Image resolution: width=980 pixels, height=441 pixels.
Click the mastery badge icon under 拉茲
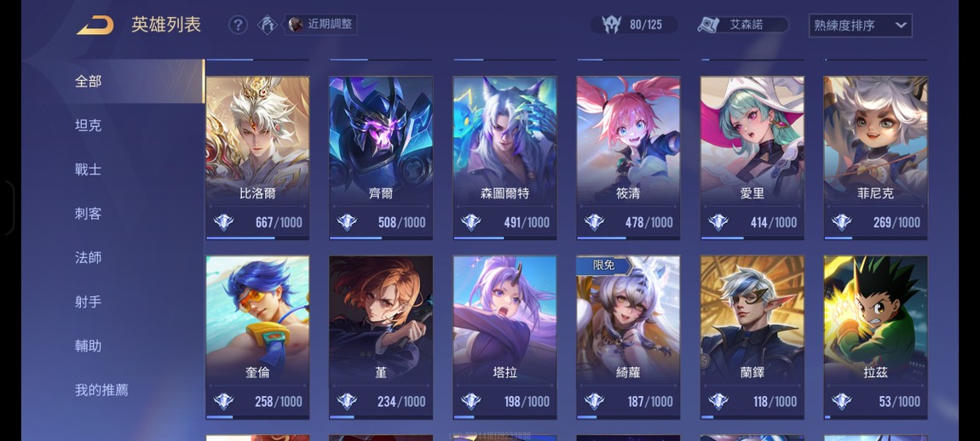pyautogui.click(x=841, y=401)
